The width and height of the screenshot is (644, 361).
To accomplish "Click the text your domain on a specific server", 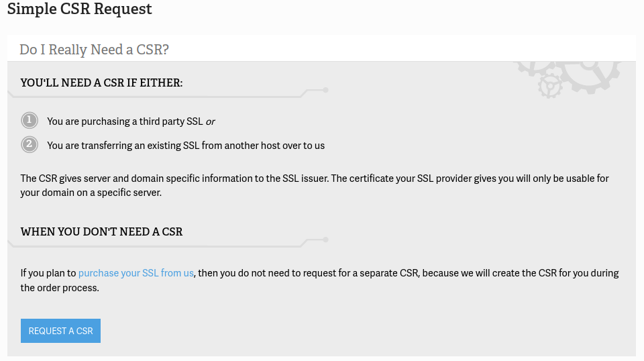I will 91,193.
